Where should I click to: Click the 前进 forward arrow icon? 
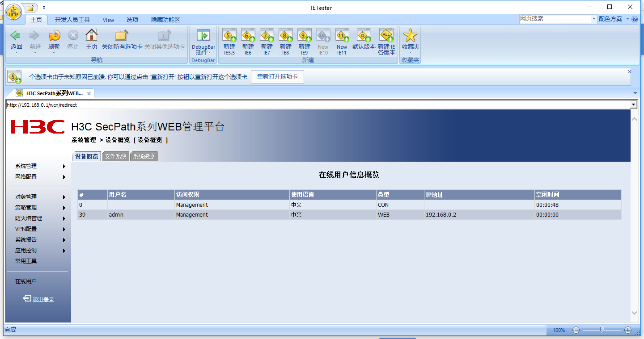35,35
